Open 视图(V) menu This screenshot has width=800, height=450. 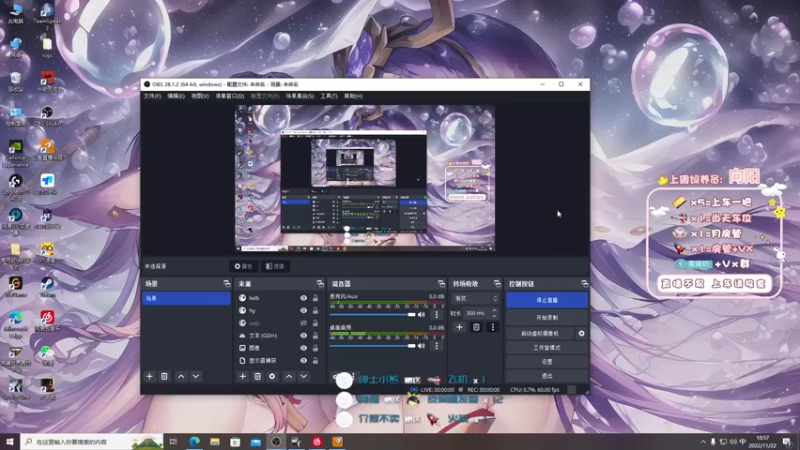tap(200, 96)
